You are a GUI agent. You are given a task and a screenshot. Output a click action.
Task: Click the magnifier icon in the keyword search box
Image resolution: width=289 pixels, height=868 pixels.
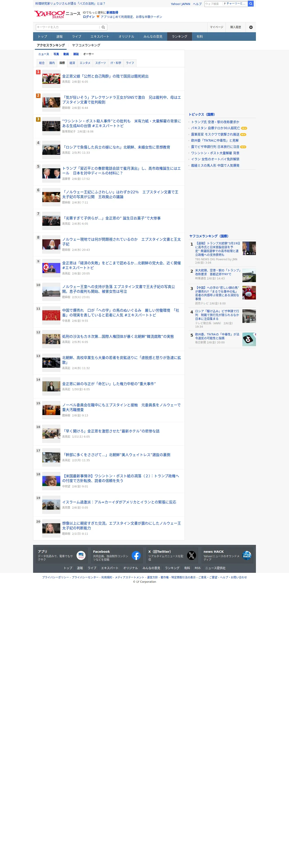pyautogui.click(x=103, y=27)
